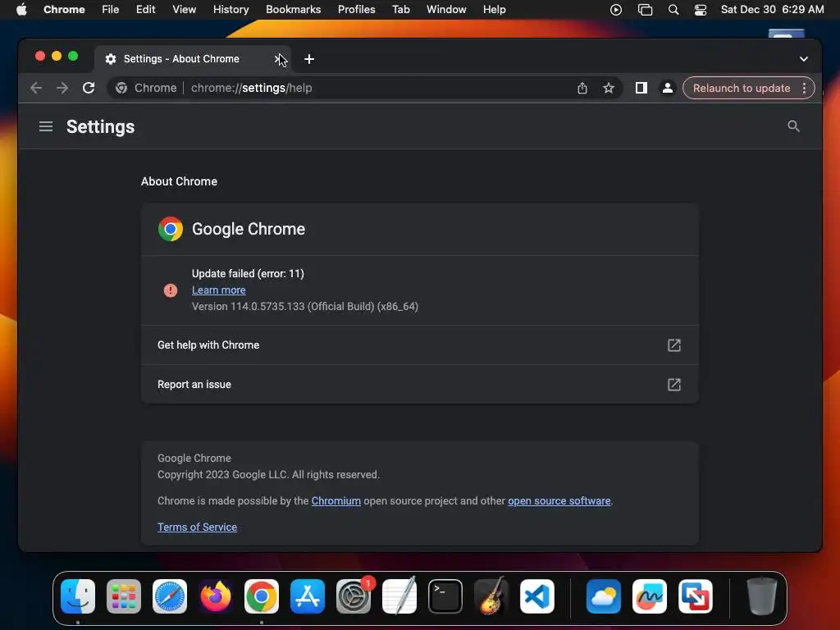The height and width of the screenshot is (630, 840).
Task: Open the Learn more link
Action: point(218,290)
